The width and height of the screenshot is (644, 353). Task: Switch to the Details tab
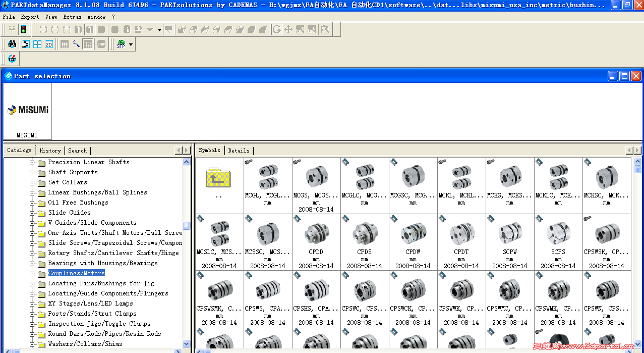[239, 150]
